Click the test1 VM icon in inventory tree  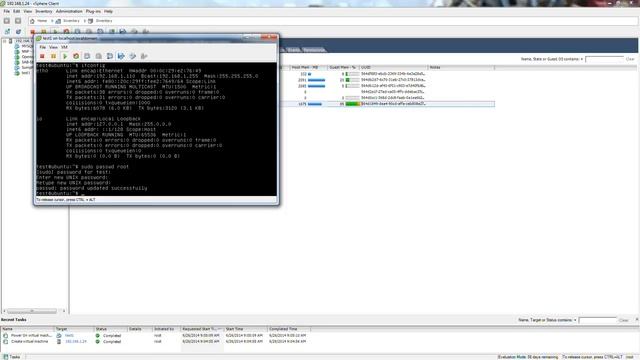click(x=17, y=73)
